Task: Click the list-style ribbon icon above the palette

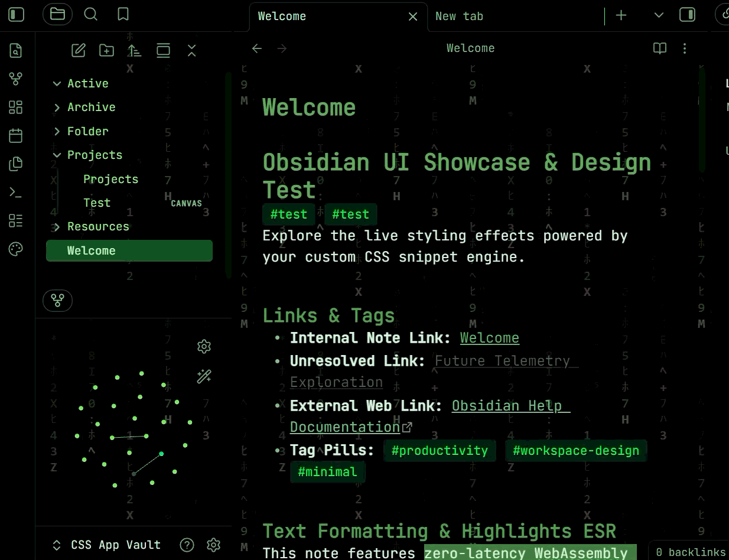Action: (16, 220)
